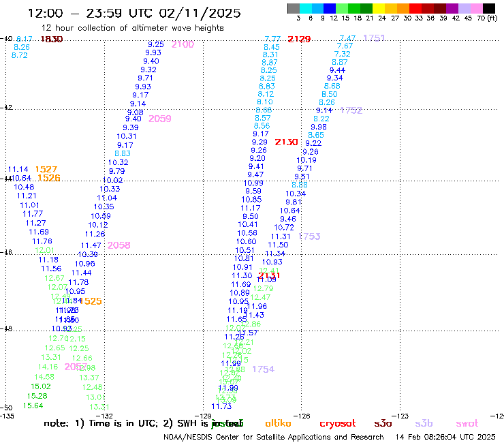Image resolution: width=504 pixels, height=443 pixels.
Task: Select the 's3b' satellite legend label
Action: pos(424,423)
